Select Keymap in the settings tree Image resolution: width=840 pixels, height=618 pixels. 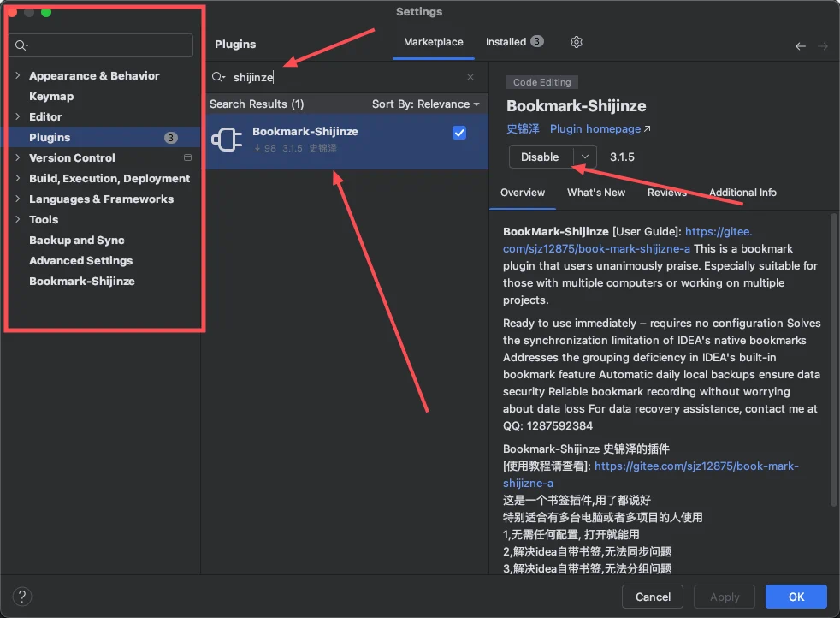click(x=51, y=96)
